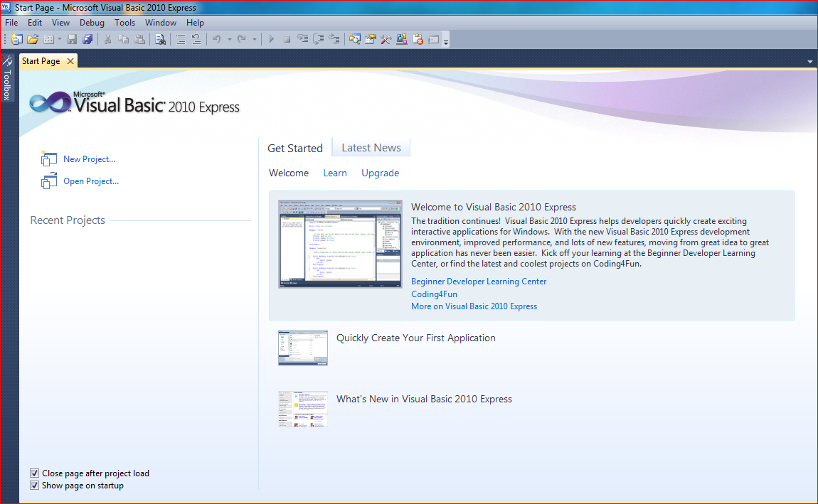Open Beginner Developer Learning Center link
The width and height of the screenshot is (818, 504).
479,282
